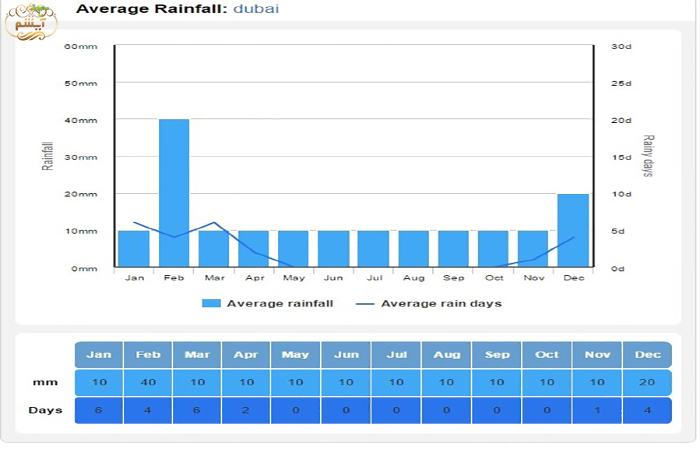The image size is (700, 450).
Task: Click the Average rainfall legend swatch
Action: pyautogui.click(x=211, y=304)
